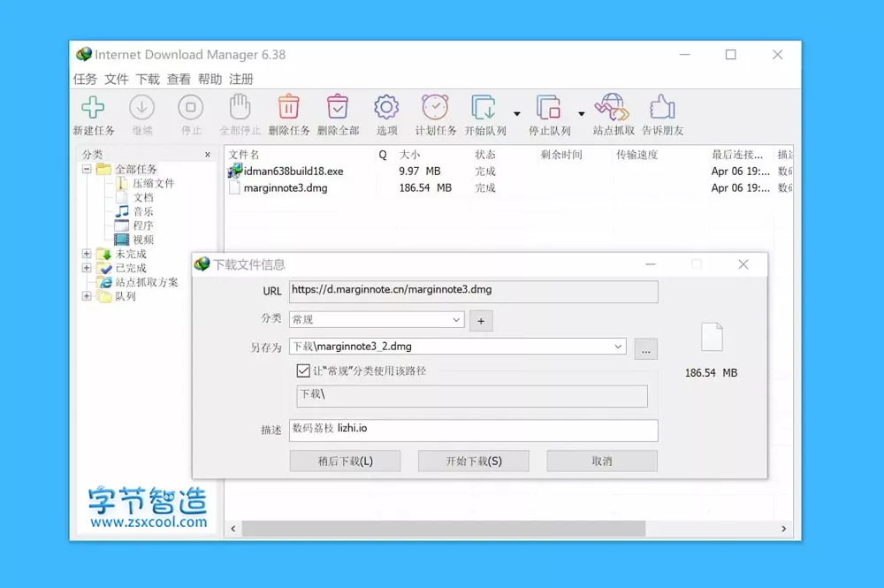The width and height of the screenshot is (884, 588).
Task: Open the 注册 menu
Action: (241, 79)
